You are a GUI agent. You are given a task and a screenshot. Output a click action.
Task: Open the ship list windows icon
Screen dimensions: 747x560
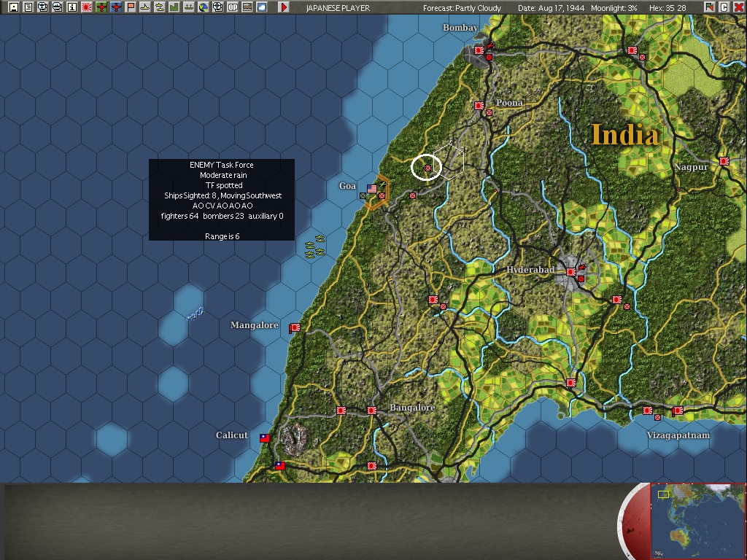(57, 7)
